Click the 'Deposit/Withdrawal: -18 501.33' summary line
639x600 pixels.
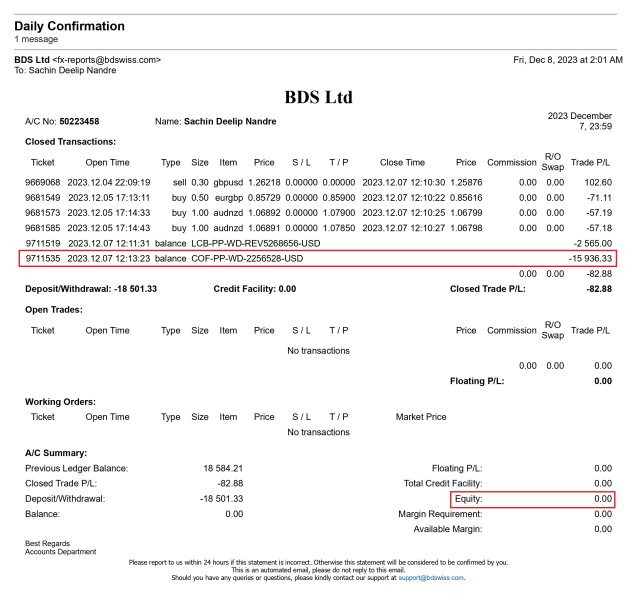(x=91, y=289)
